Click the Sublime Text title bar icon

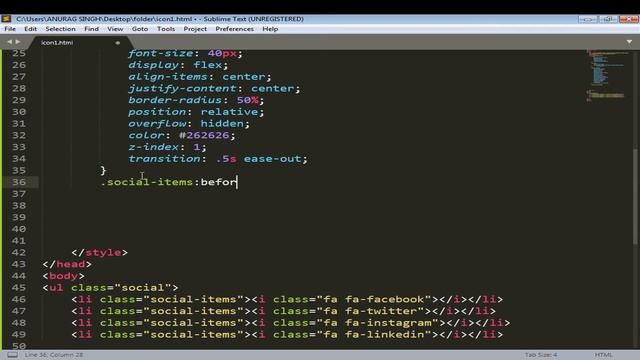(x=6, y=19)
